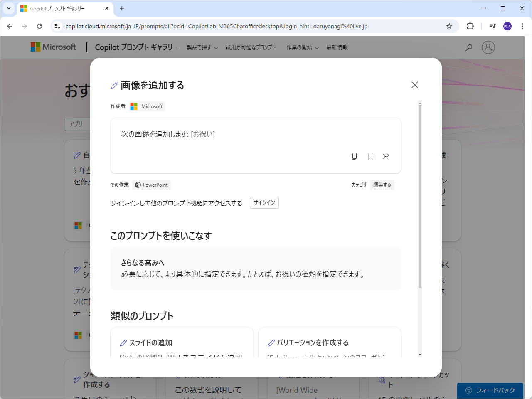532x399 pixels.
Task: Click the pencil icon beside バリエーションを作成する
Action: pyautogui.click(x=271, y=342)
